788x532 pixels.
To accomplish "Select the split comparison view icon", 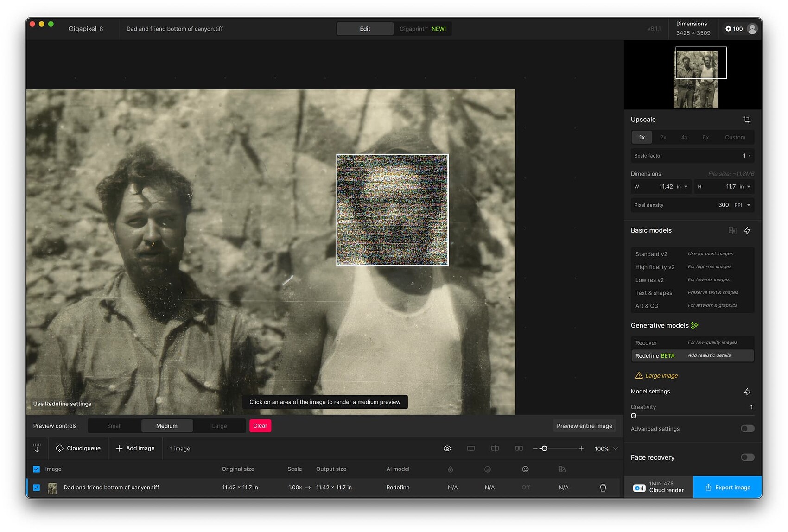I will pyautogui.click(x=495, y=448).
